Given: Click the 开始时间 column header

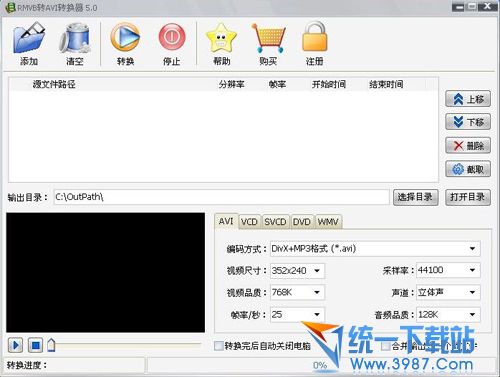Looking at the screenshot, I should 329,84.
